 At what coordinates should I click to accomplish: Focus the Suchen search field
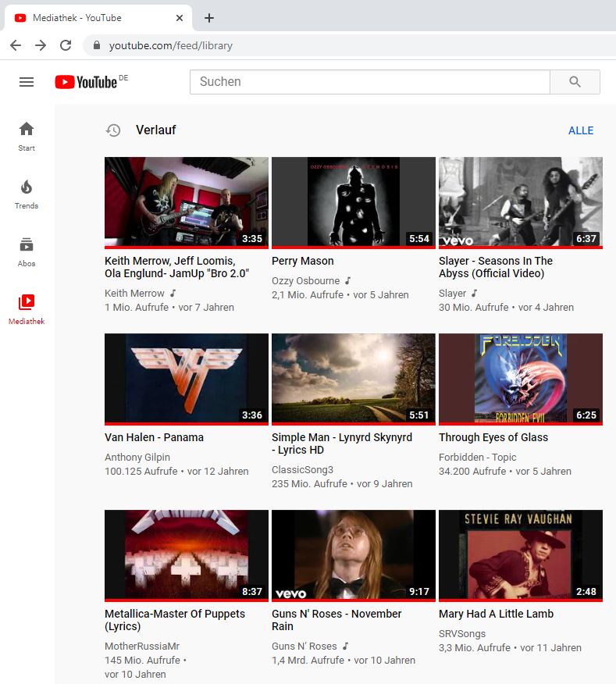(369, 81)
